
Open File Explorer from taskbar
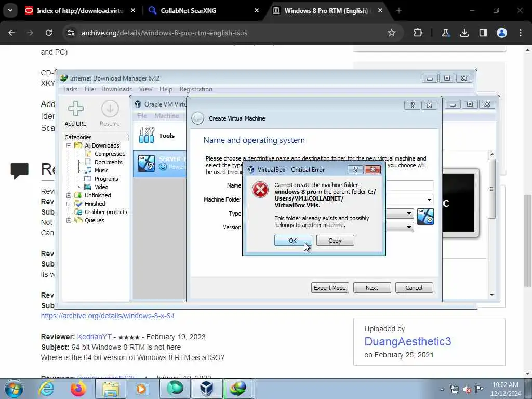coord(111,389)
